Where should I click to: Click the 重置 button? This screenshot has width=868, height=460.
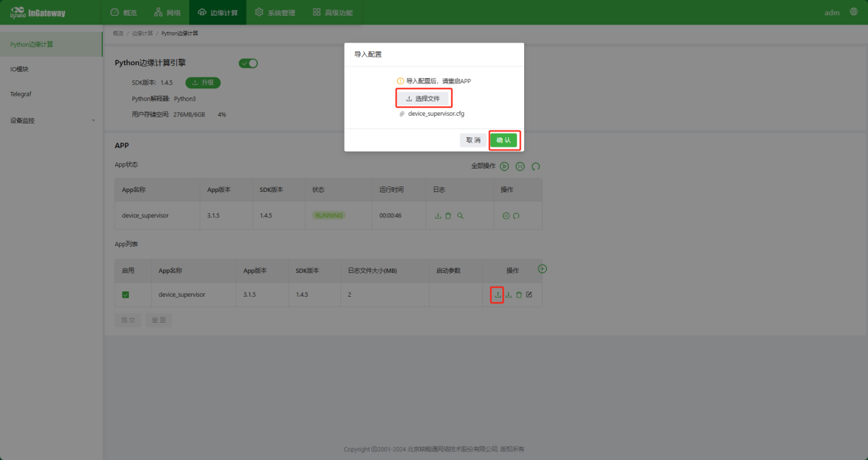click(159, 320)
